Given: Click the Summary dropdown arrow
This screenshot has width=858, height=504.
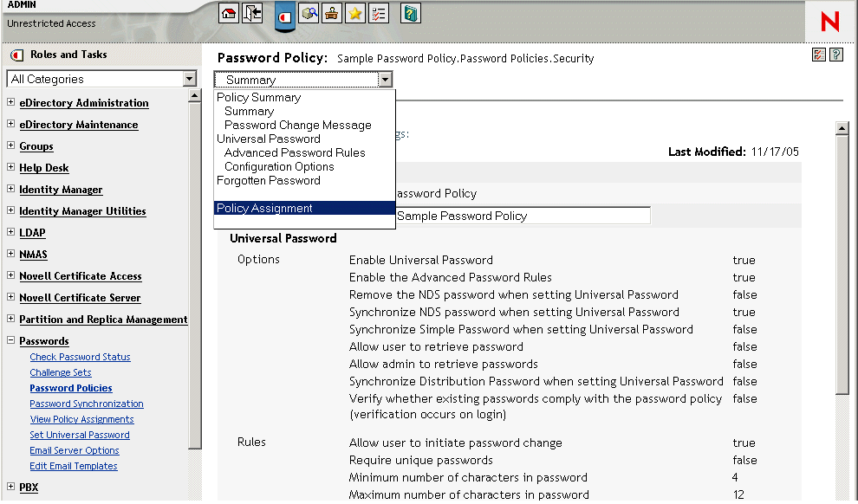Looking at the screenshot, I should coord(385,80).
